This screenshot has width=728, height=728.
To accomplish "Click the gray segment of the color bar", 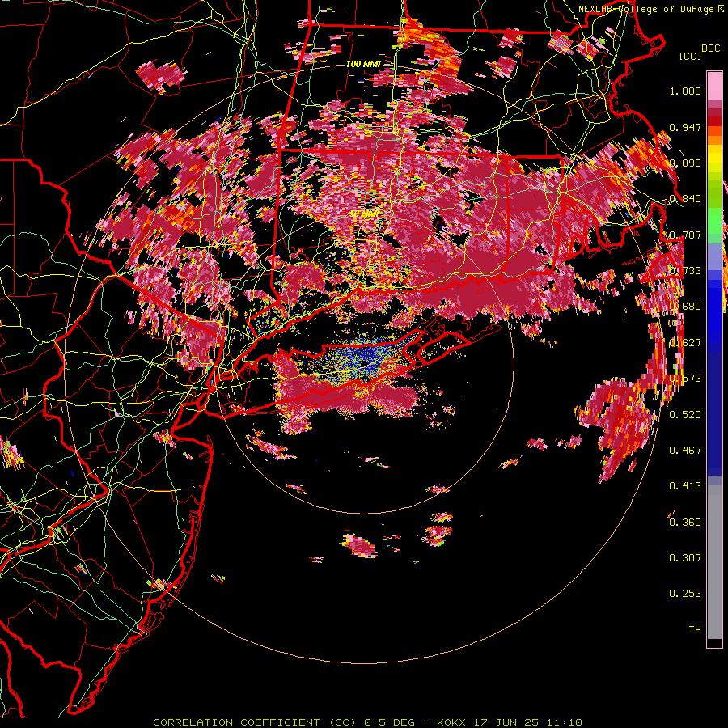I will point(714,562).
